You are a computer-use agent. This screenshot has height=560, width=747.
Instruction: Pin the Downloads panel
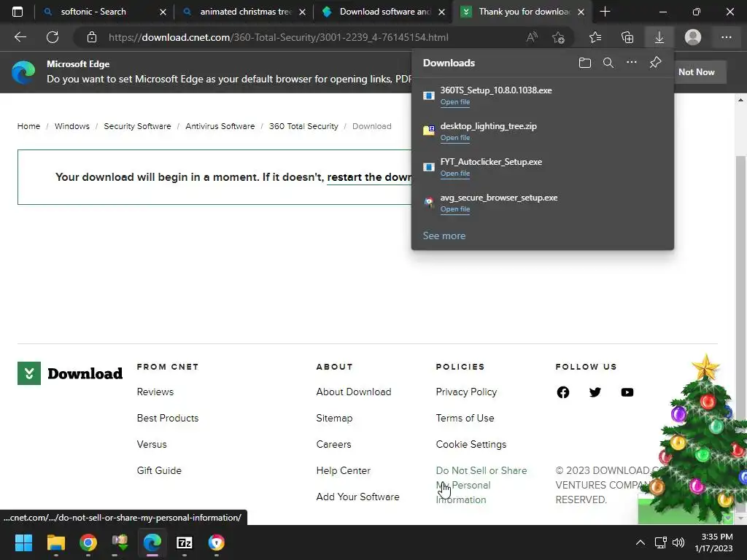tap(656, 63)
